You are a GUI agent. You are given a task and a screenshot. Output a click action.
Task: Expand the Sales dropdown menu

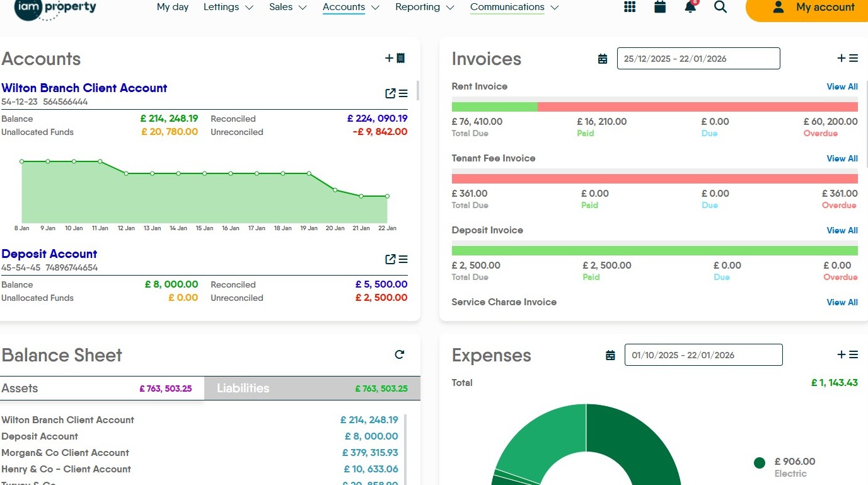pyautogui.click(x=288, y=8)
